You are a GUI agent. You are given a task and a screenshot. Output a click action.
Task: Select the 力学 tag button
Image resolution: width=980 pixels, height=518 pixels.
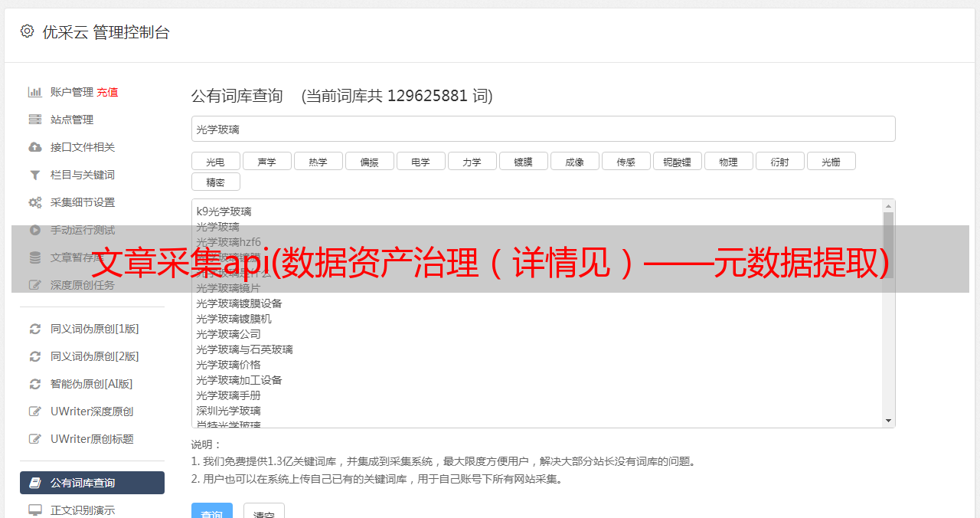click(472, 161)
